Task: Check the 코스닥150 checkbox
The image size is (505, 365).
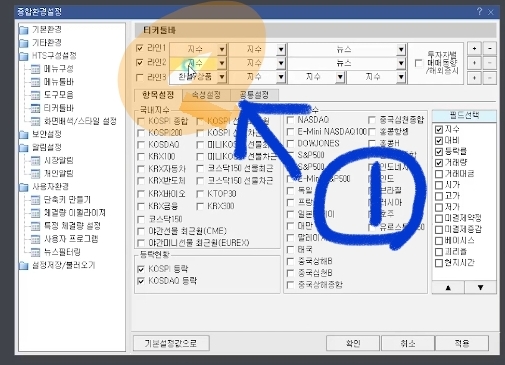Action: [x=141, y=220]
